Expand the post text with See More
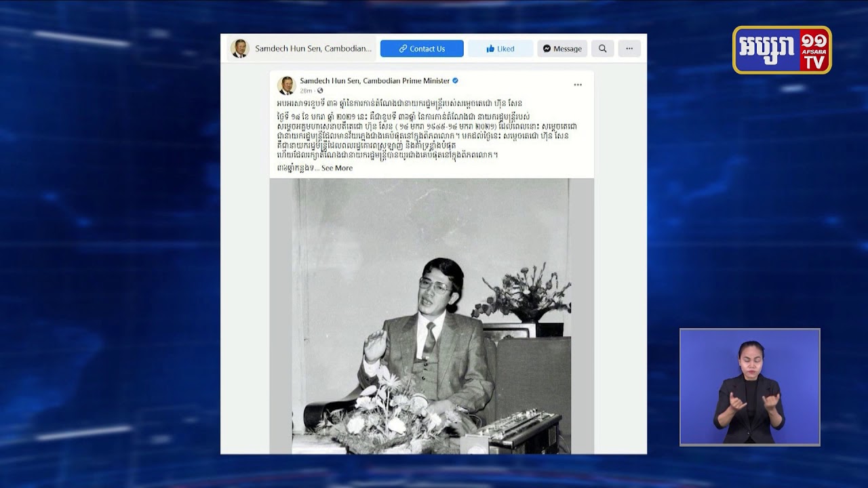This screenshot has height=488, width=868. pos(337,168)
